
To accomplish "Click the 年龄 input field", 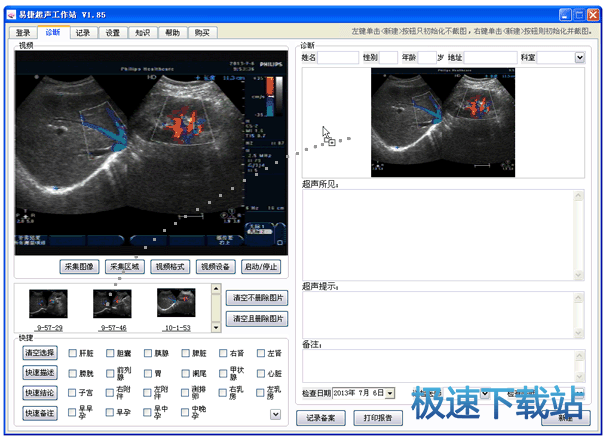I will 427,58.
